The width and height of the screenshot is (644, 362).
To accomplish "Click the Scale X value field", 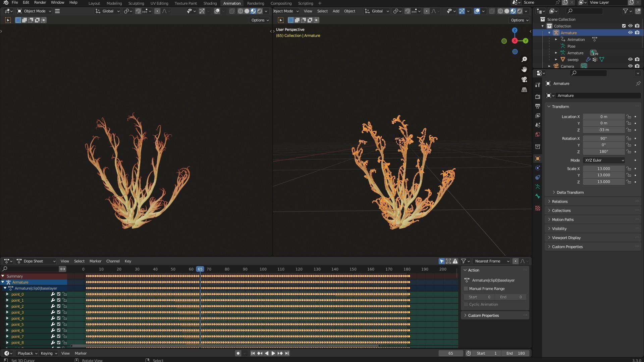I will (x=604, y=169).
